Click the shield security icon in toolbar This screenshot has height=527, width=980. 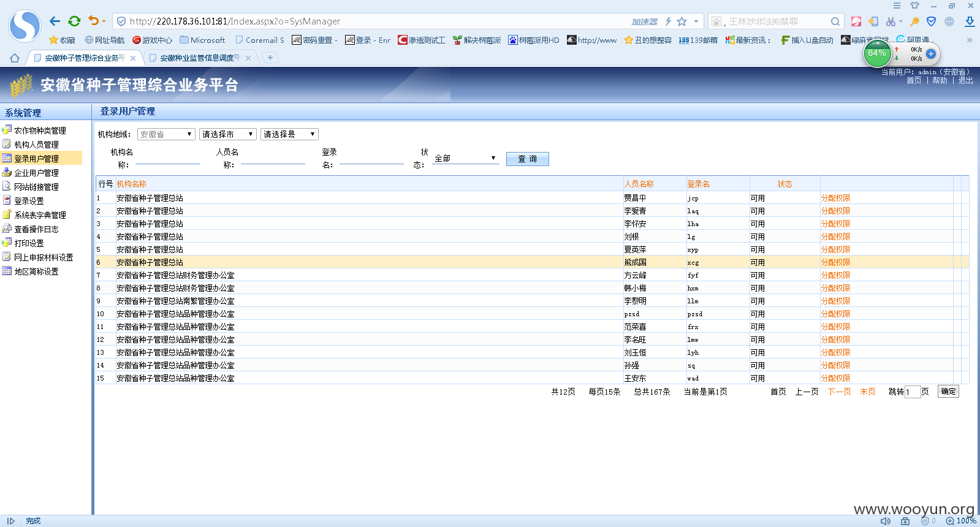931,21
